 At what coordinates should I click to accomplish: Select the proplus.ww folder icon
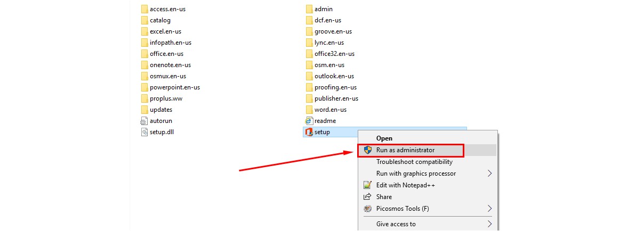pyautogui.click(x=144, y=98)
